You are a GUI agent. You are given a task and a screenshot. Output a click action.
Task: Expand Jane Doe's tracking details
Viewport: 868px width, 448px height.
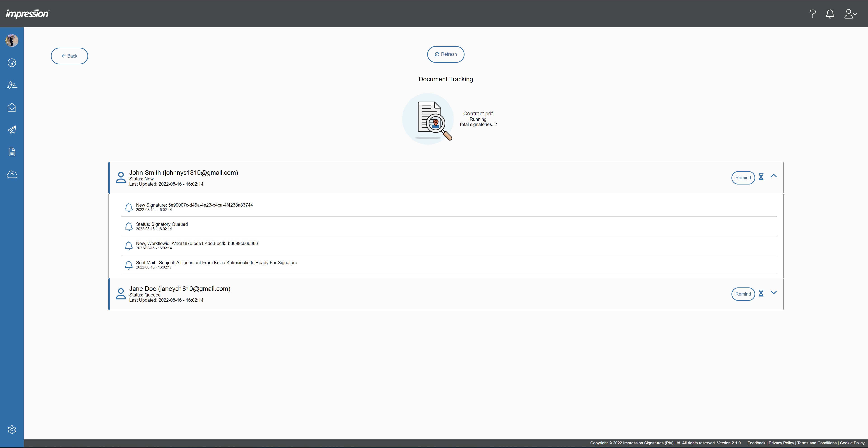click(x=774, y=292)
